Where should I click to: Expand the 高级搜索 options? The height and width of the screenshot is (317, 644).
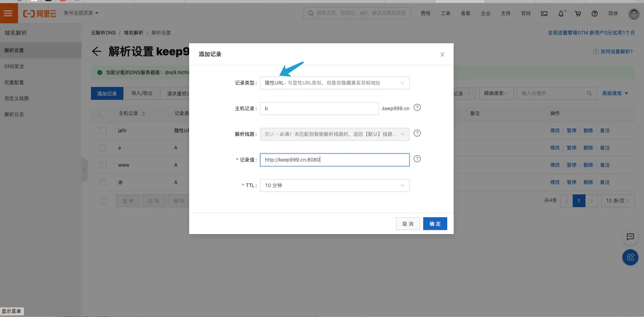[x=615, y=93]
